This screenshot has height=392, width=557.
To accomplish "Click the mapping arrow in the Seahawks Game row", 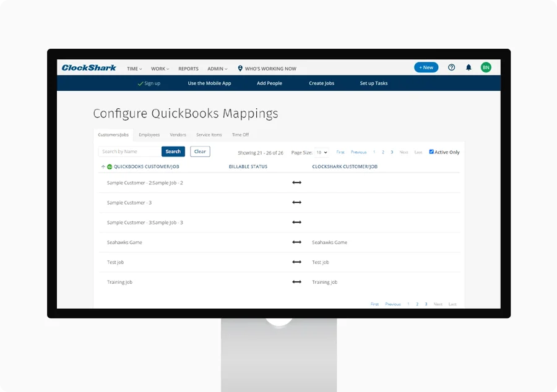I will point(296,242).
